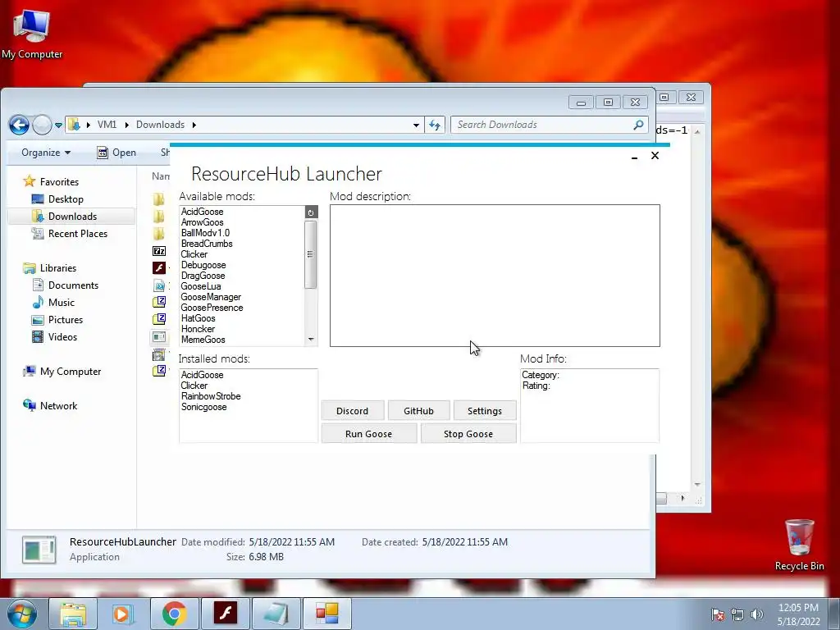Open Google Chrome from the taskbar
Viewport: 840px width, 630px height.
coord(175,614)
